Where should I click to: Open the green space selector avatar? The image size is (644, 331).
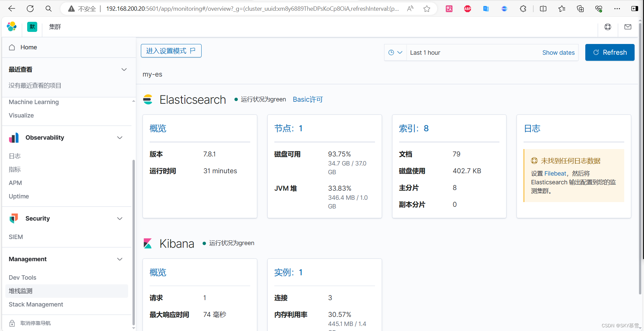32,27
